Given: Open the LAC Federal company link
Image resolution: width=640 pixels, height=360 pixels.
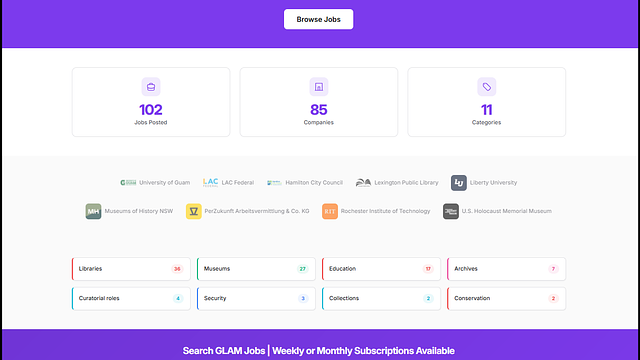Looking at the screenshot, I should 238,182.
